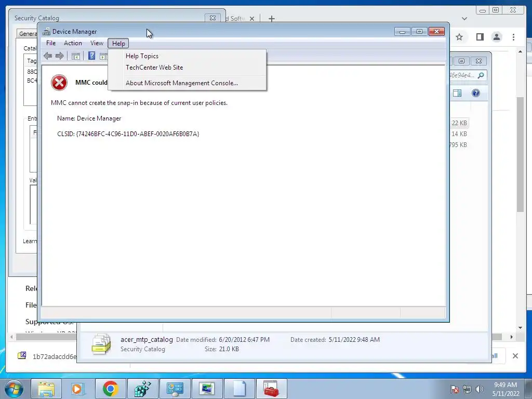Viewport: 532px width, 399px height.
Task: Click the Chrome vertical scrollbar thumb
Action: (x=520, y=154)
